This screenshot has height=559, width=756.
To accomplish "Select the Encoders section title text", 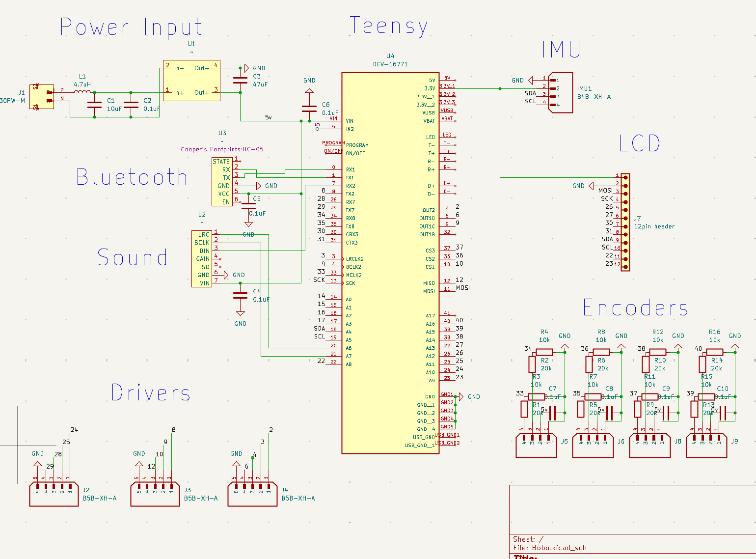I will coord(635,308).
